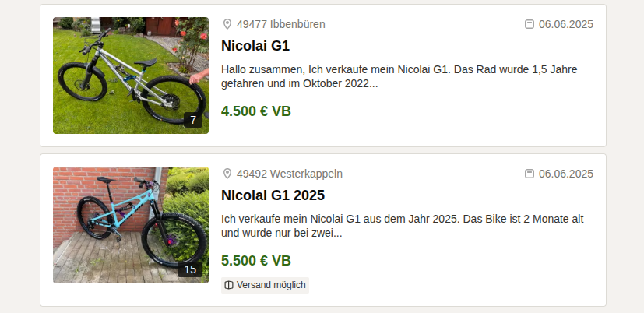Viewport: 644px width, 313px height.
Task: Click the Versand möglich tag
Action: click(265, 285)
